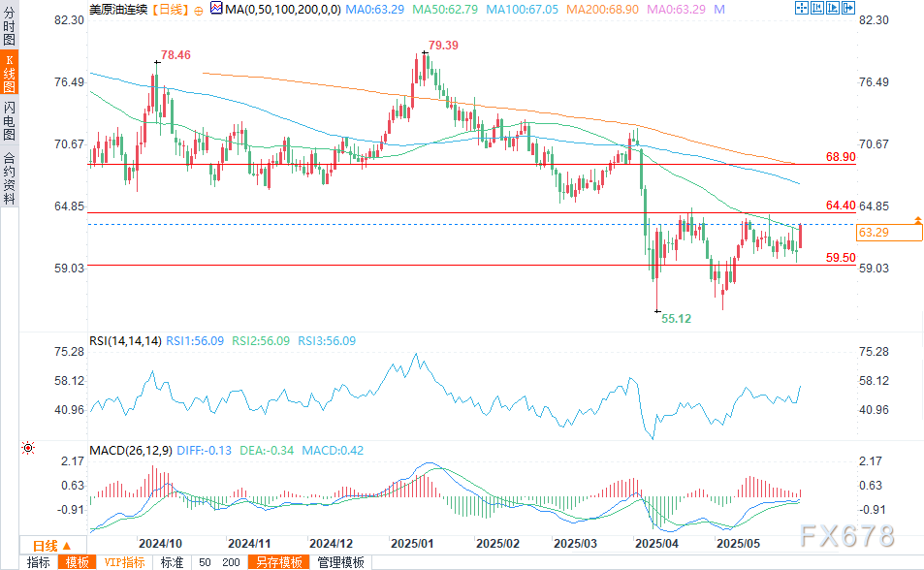Image resolution: width=924 pixels, height=570 pixels.
Task: Expand the 日线 period selector at bottom left
Action: (x=50, y=546)
